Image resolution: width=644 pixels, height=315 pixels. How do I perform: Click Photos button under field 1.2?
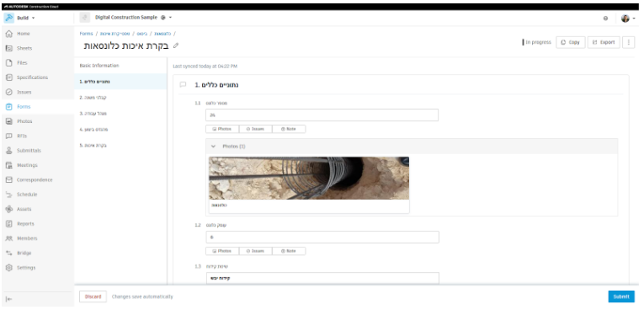222,251
